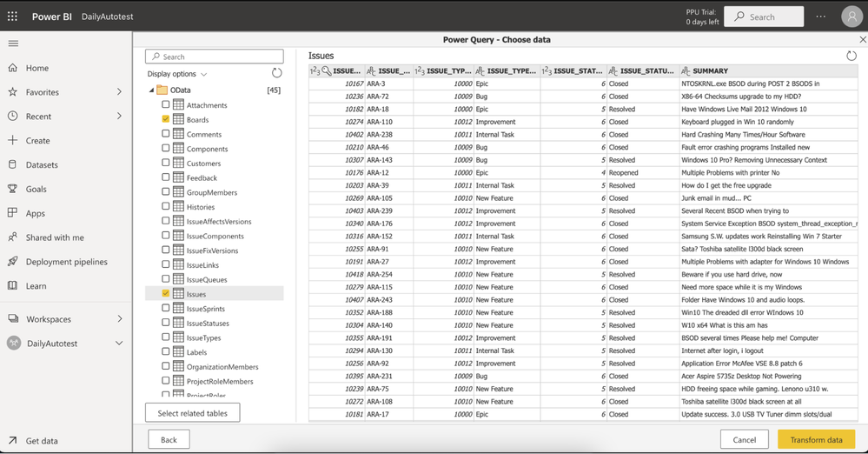Click the Home house icon
This screenshot has height=454, width=868.
pyautogui.click(x=13, y=68)
